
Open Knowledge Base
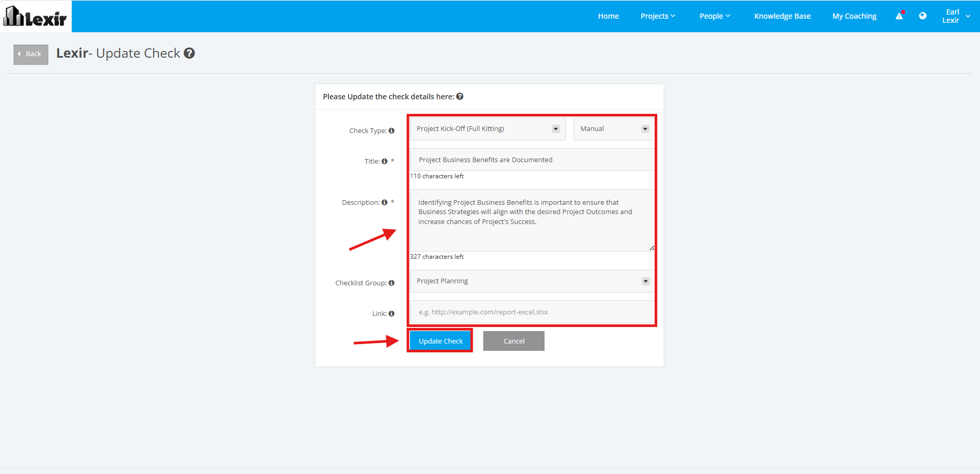[x=783, y=16]
